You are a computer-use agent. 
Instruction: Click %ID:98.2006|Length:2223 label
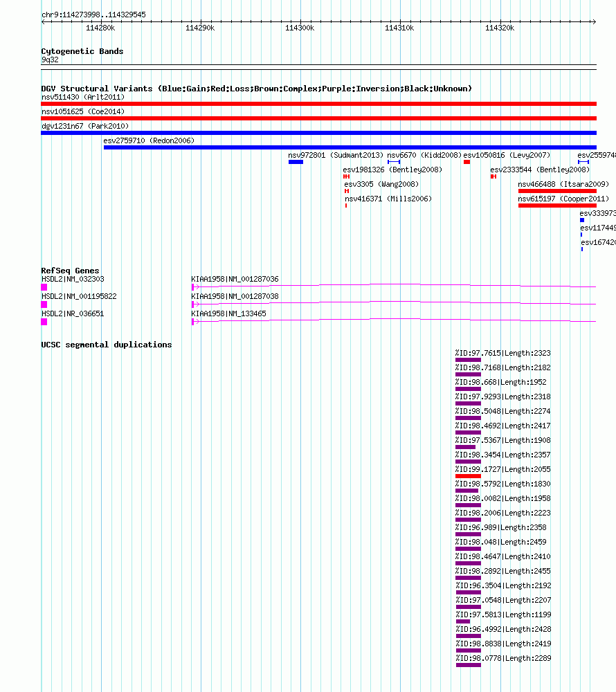pyautogui.click(x=503, y=513)
